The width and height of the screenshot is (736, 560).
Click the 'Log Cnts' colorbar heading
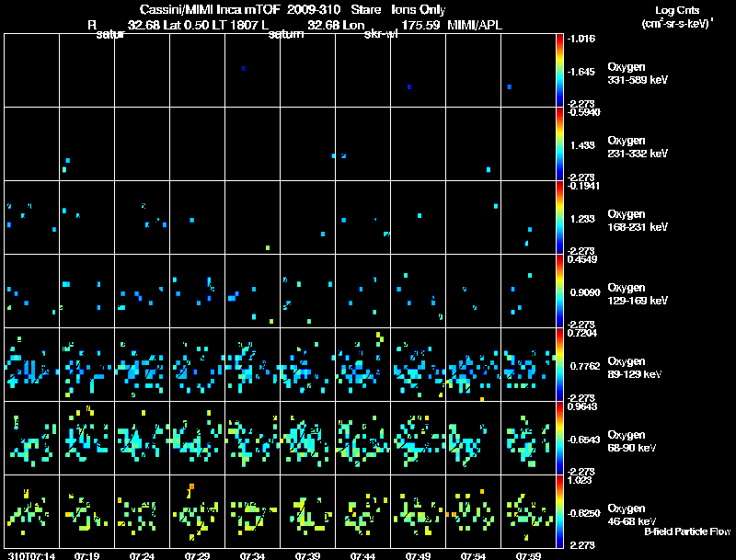click(677, 10)
